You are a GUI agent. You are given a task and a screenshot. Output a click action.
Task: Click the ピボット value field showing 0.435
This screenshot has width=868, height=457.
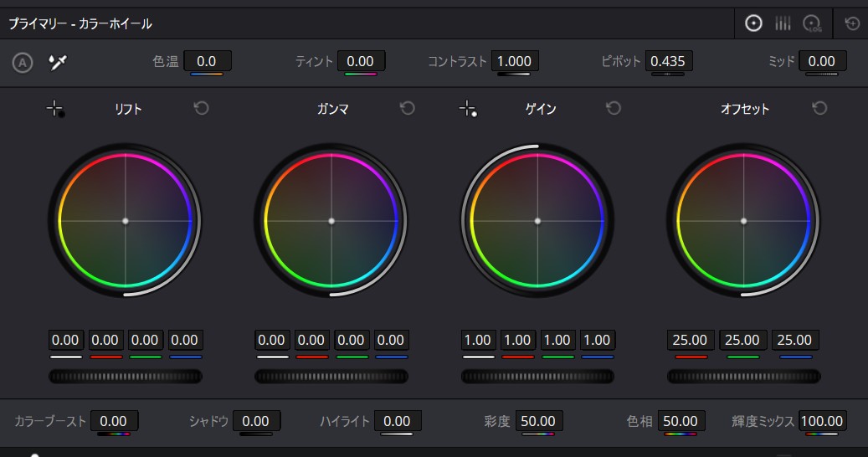click(668, 61)
